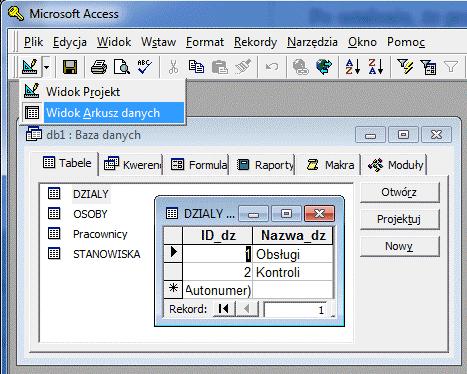Screen dimensions: 467x374
Task: Select the OSOBY table
Action: click(x=90, y=214)
